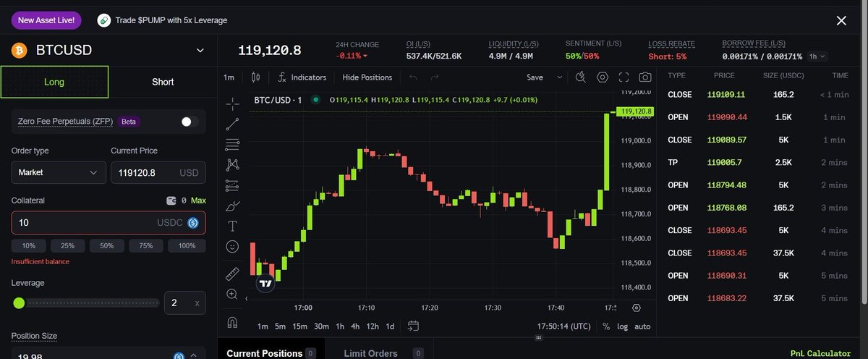Click the leverage value input box
Viewport: 868px width, 359px height.
(x=185, y=303)
